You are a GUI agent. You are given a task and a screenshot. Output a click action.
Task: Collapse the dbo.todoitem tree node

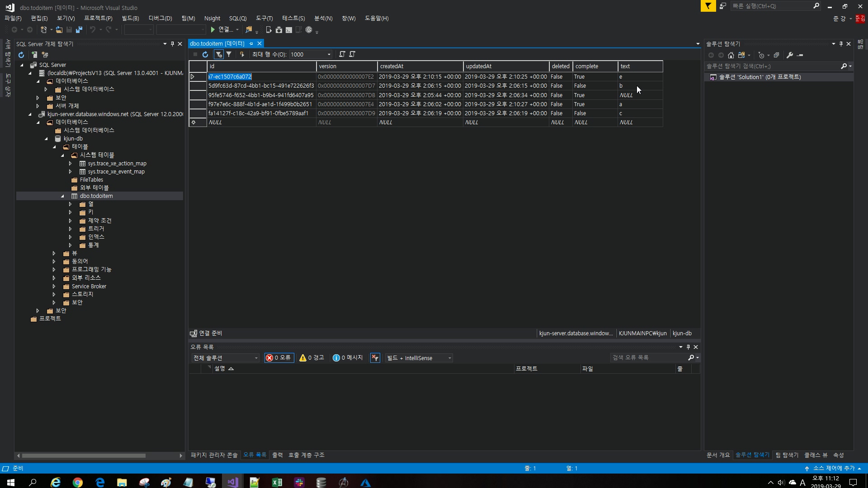(63, 196)
